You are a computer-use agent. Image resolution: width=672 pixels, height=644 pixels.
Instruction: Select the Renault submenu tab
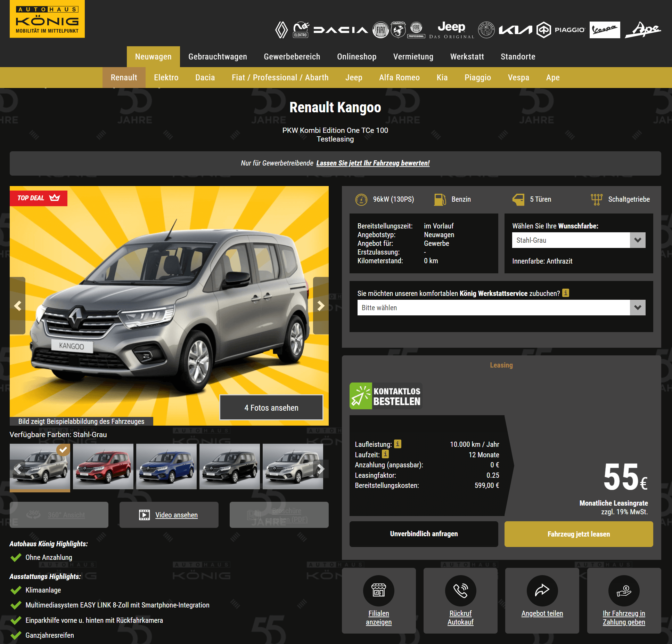tap(124, 78)
